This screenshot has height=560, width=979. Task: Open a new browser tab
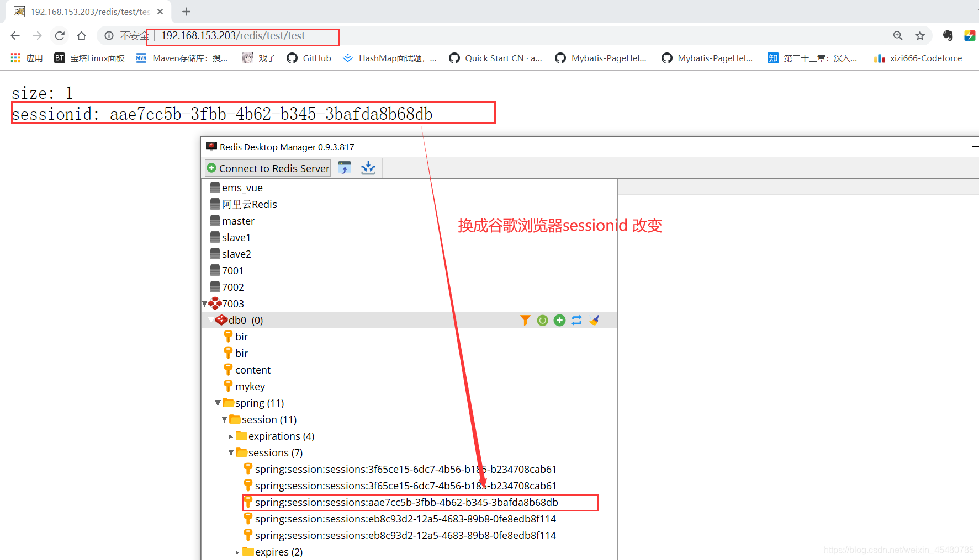click(x=186, y=12)
